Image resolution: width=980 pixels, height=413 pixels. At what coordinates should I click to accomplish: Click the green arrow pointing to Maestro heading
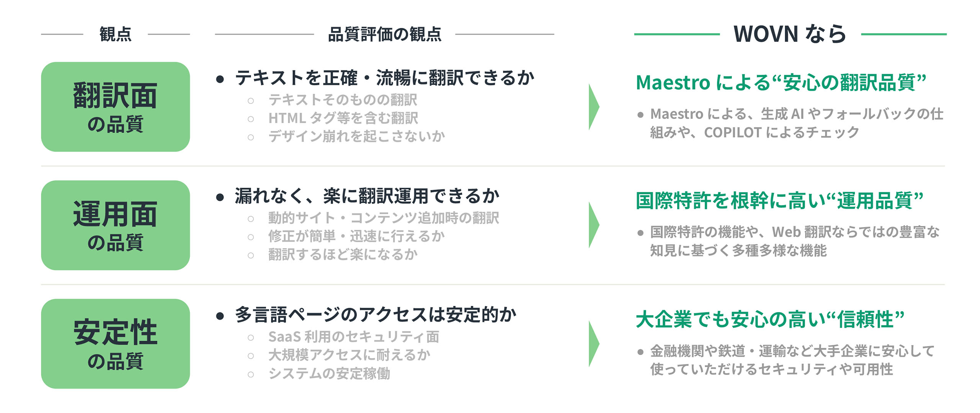click(593, 107)
